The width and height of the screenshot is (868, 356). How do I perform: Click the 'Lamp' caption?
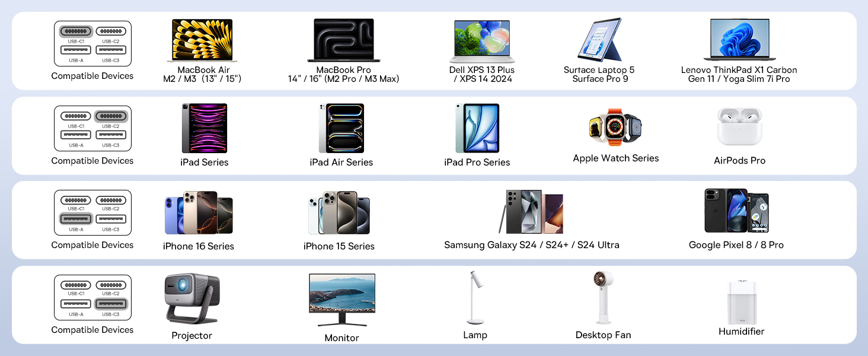tap(475, 335)
